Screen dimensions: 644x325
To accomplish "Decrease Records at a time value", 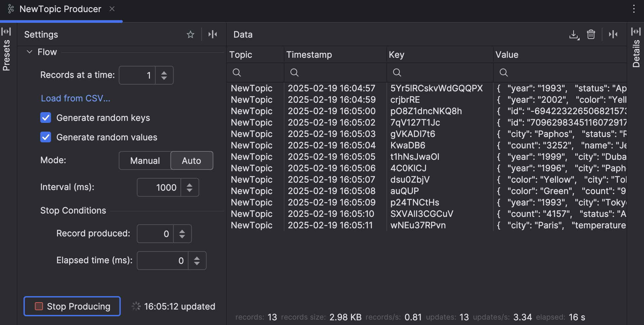I will [164, 78].
